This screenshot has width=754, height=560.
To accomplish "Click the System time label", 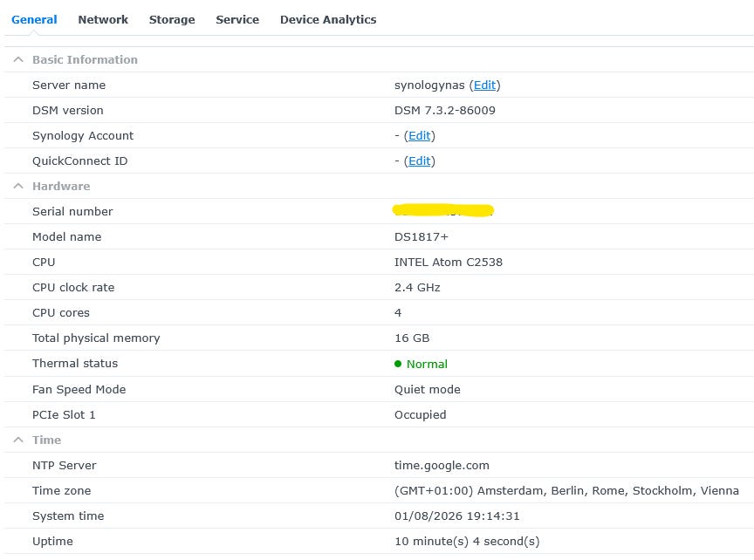I will coord(68,516).
